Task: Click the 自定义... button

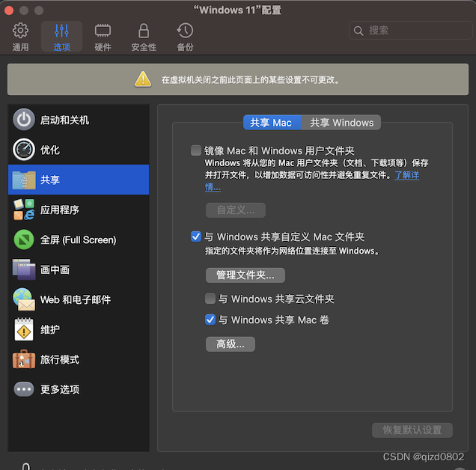Action: pos(236,210)
